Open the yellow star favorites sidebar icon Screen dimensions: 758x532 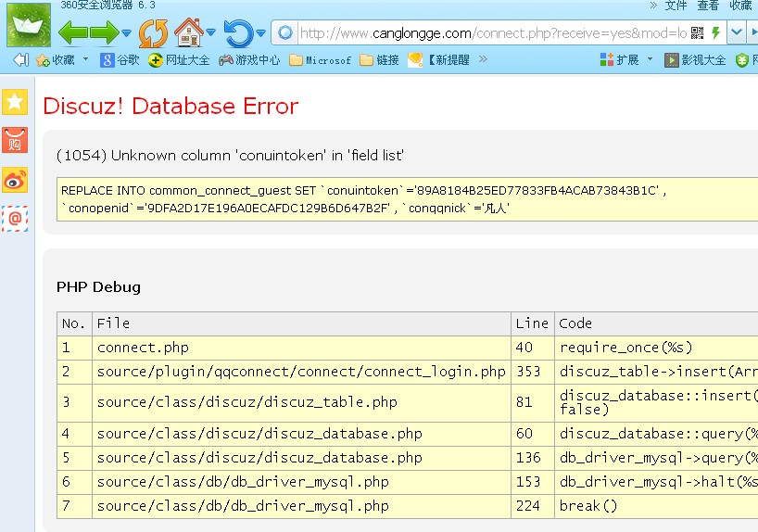click(15, 102)
